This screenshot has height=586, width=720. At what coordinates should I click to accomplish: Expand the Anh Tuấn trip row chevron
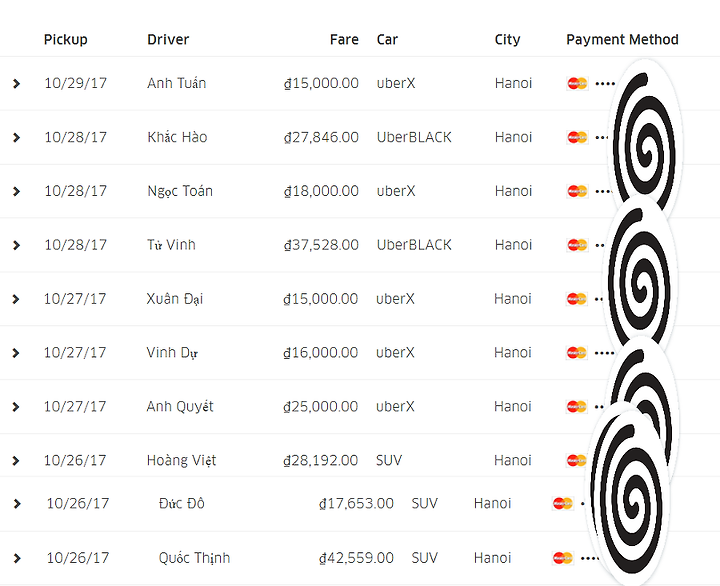[x=17, y=84]
